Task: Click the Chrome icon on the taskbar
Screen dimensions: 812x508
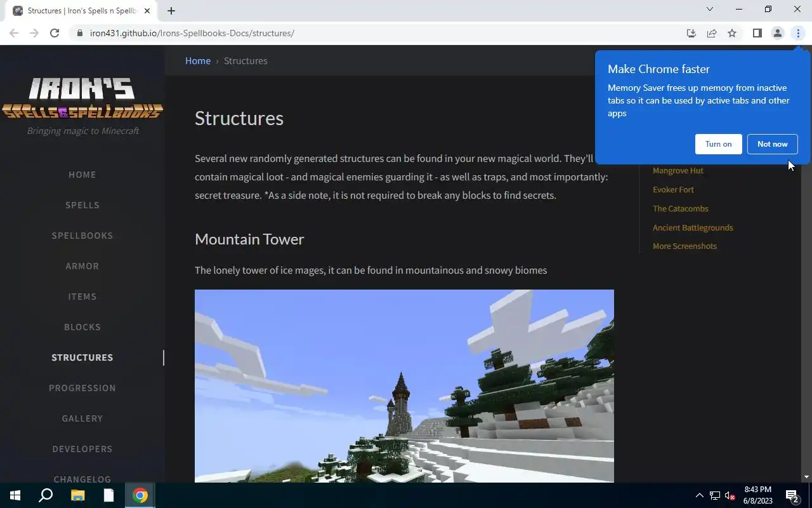Action: 140,495
